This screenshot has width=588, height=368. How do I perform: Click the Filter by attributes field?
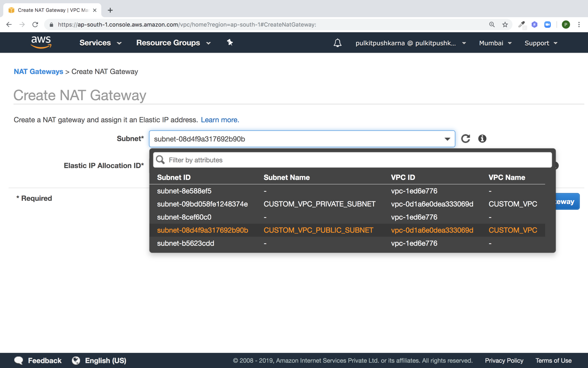click(352, 160)
